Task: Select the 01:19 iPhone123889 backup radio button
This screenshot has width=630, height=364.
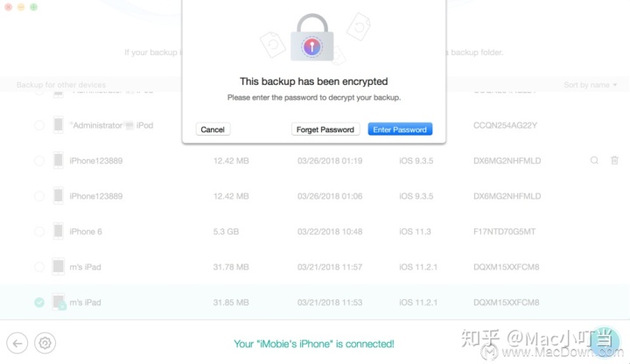Action: 39,161
